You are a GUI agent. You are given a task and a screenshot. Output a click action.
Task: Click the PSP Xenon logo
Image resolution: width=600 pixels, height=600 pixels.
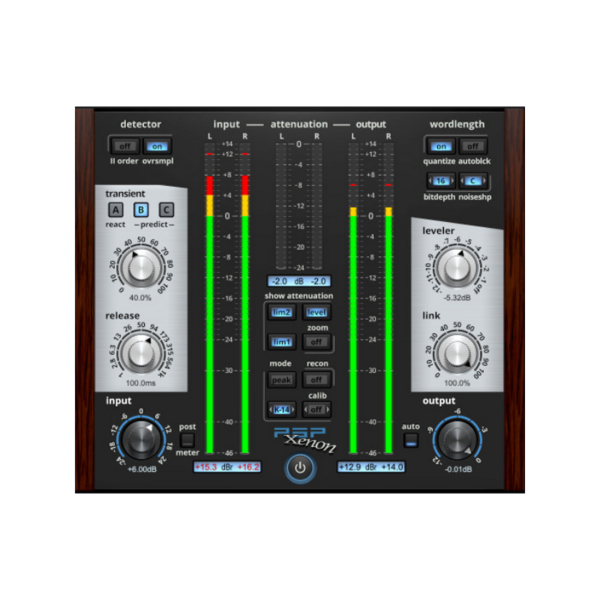click(305, 439)
